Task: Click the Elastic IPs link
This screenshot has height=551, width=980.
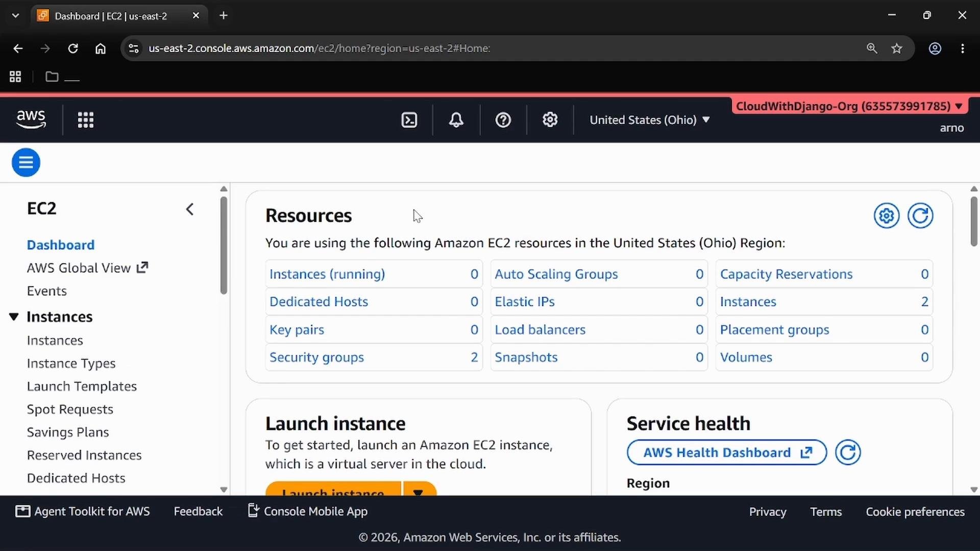Action: (x=524, y=302)
